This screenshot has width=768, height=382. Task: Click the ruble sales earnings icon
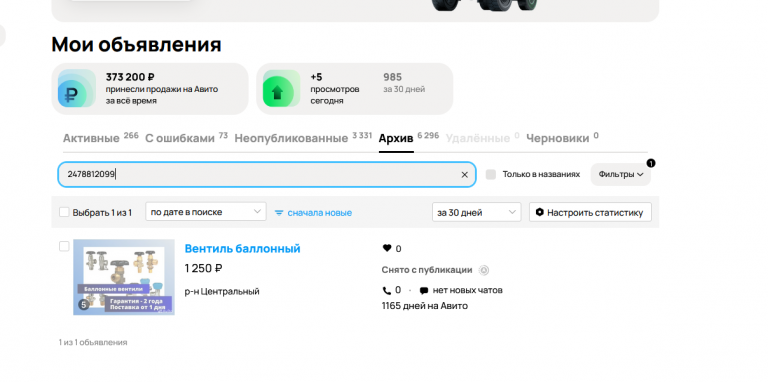tap(76, 88)
